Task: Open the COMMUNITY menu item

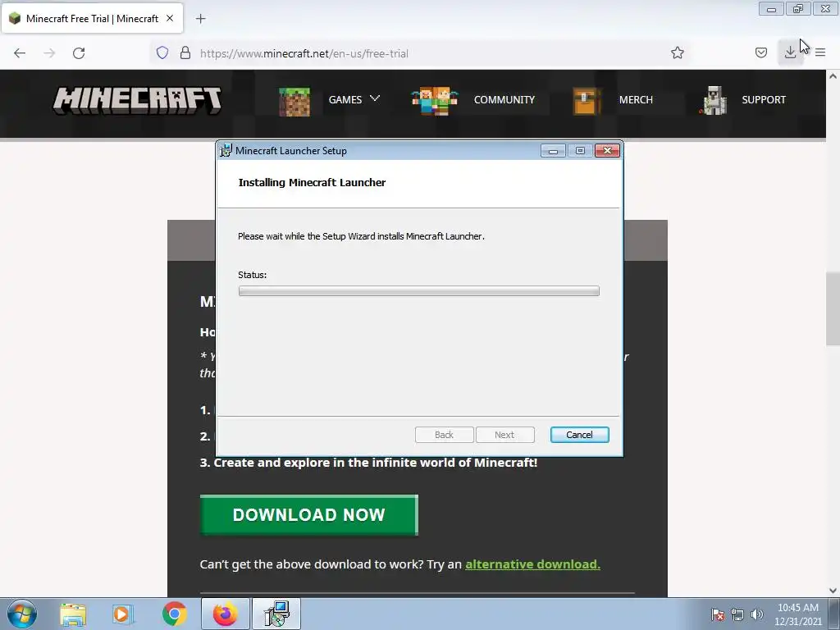Action: pos(504,99)
